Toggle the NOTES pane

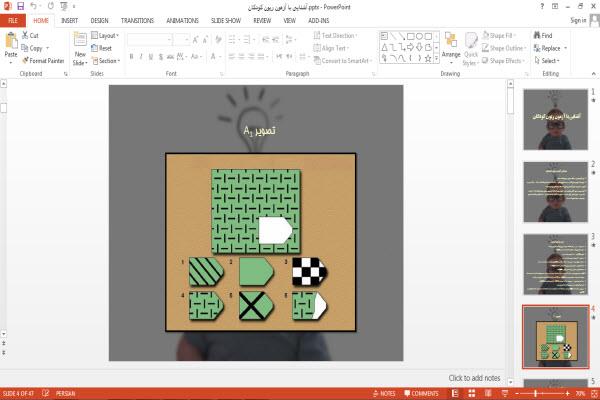coord(384,393)
